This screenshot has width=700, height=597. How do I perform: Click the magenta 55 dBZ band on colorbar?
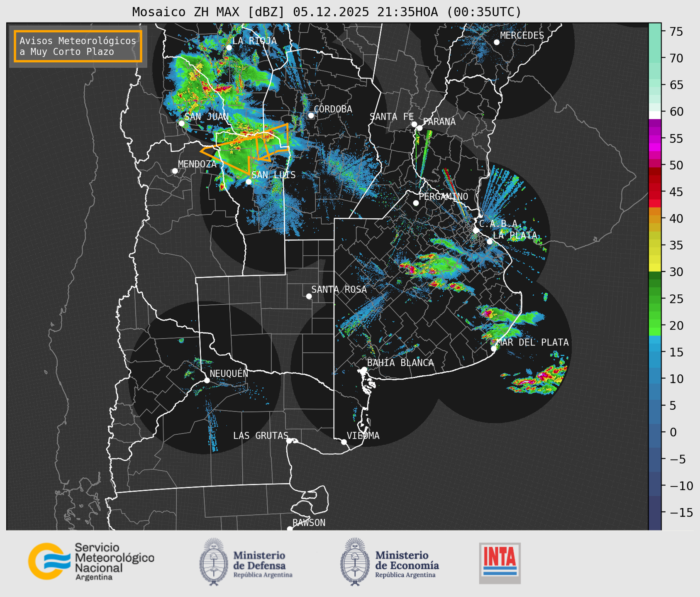click(655, 139)
